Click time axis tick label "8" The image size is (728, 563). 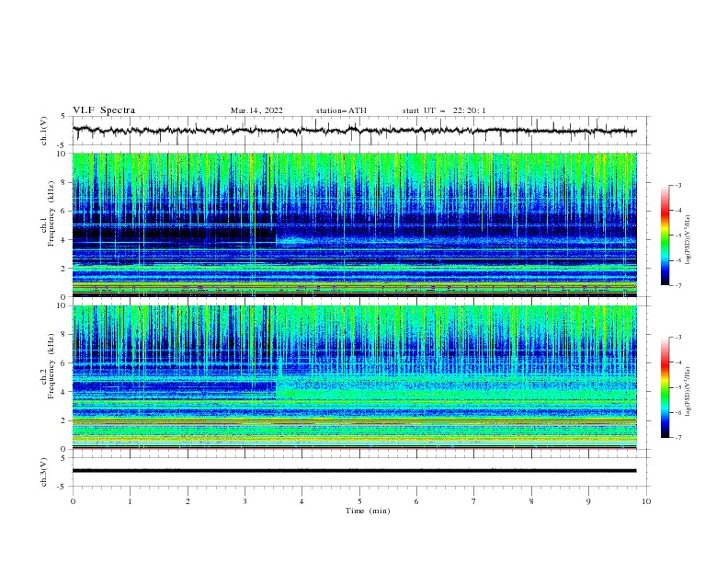[531, 501]
